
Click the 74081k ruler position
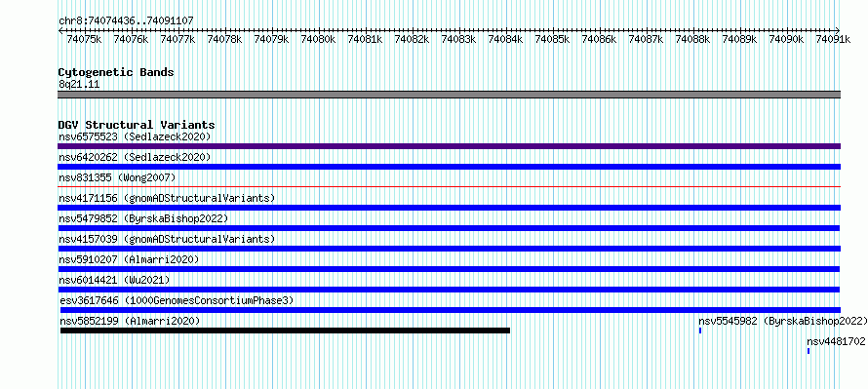(x=365, y=39)
